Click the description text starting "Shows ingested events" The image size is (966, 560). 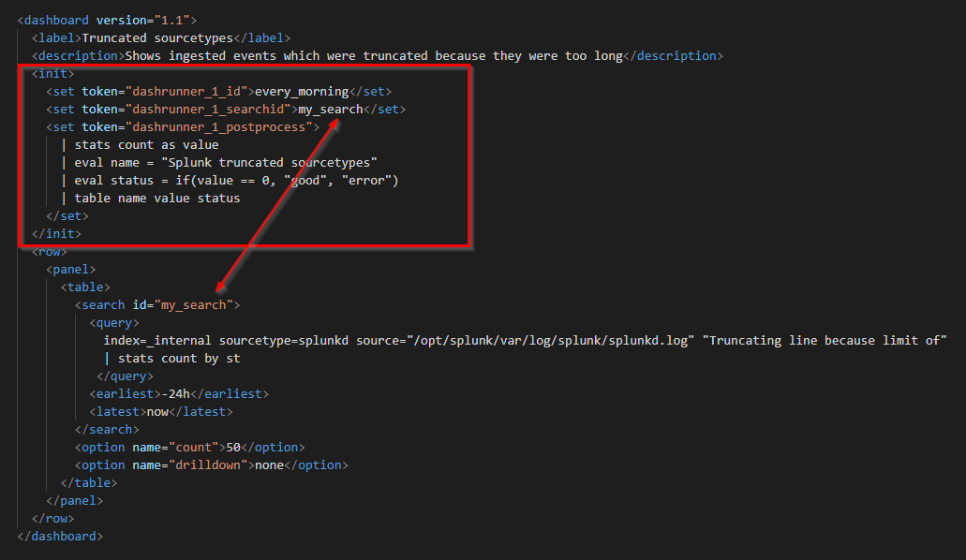click(374, 56)
